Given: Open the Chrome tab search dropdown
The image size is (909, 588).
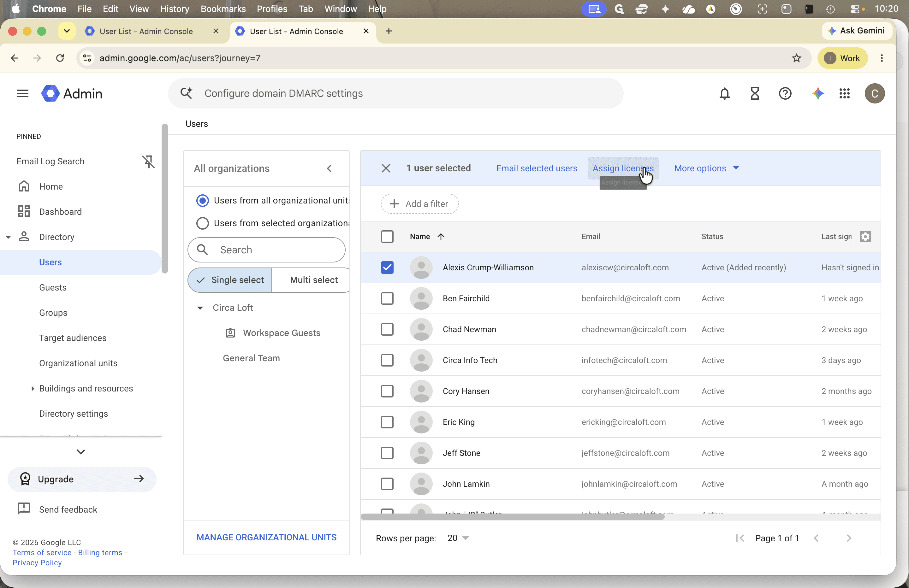Looking at the screenshot, I should [67, 31].
